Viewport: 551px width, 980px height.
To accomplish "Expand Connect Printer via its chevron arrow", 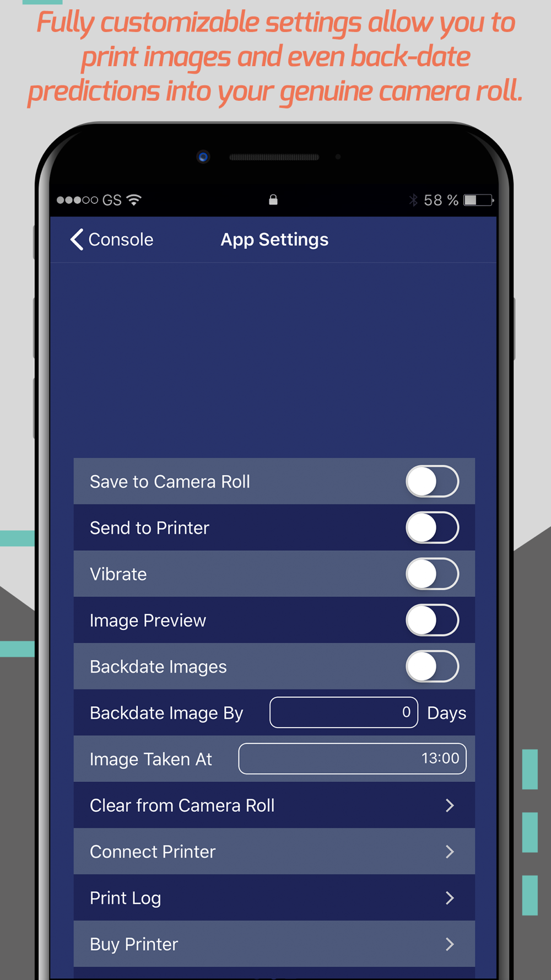I will [x=450, y=852].
